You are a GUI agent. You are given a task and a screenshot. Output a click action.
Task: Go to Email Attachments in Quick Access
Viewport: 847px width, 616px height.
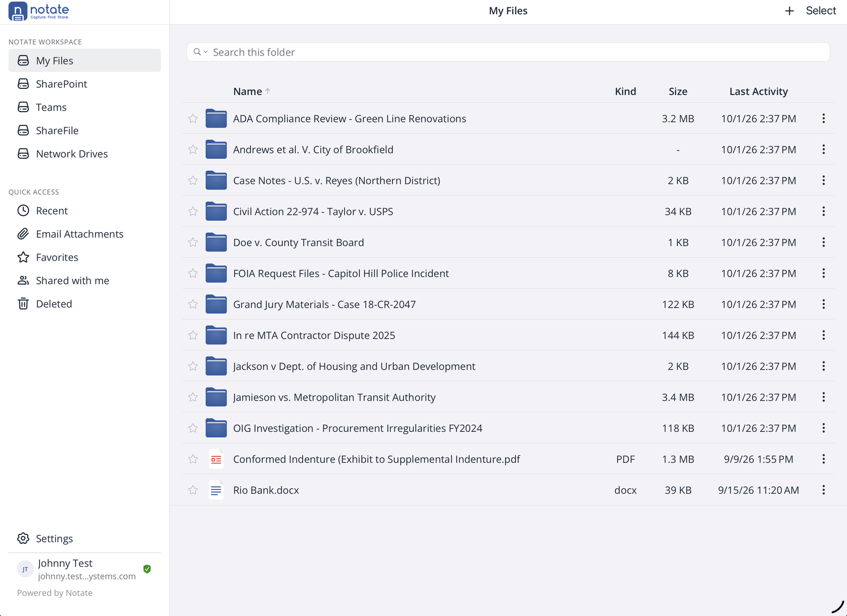85,234
